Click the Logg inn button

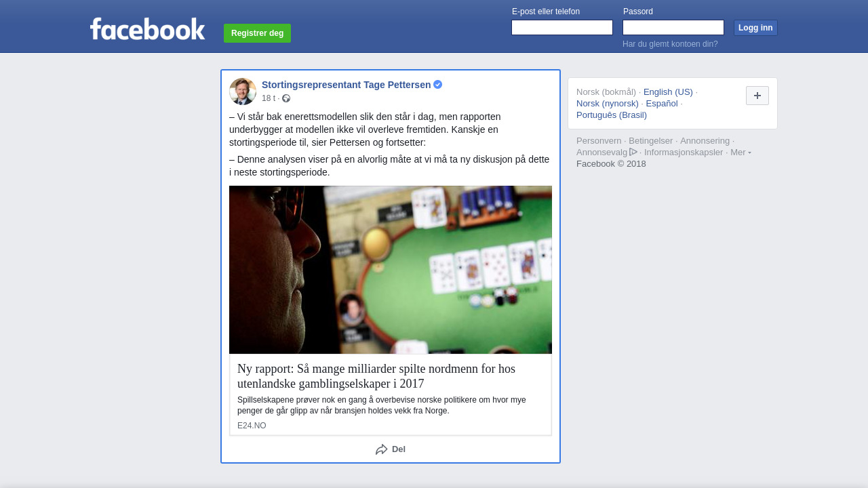755,28
